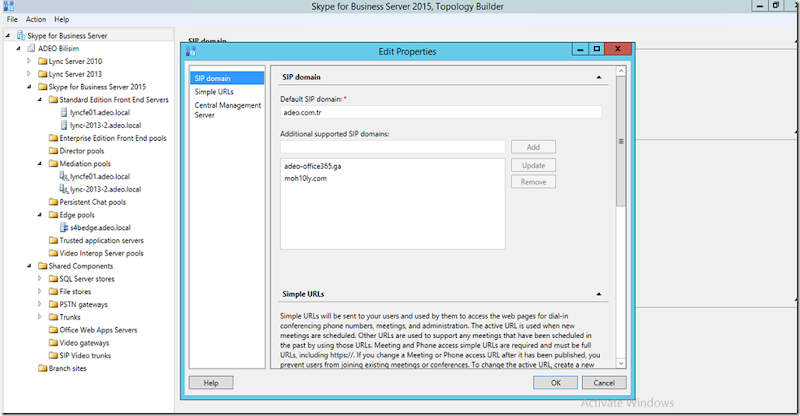Expand the SQL Server stores node
The height and width of the screenshot is (416, 800).
click(x=39, y=279)
